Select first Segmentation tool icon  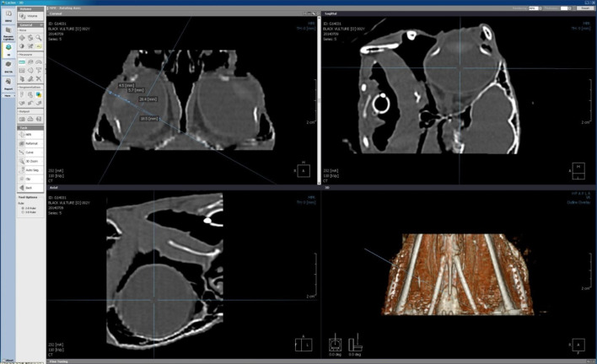(22, 94)
